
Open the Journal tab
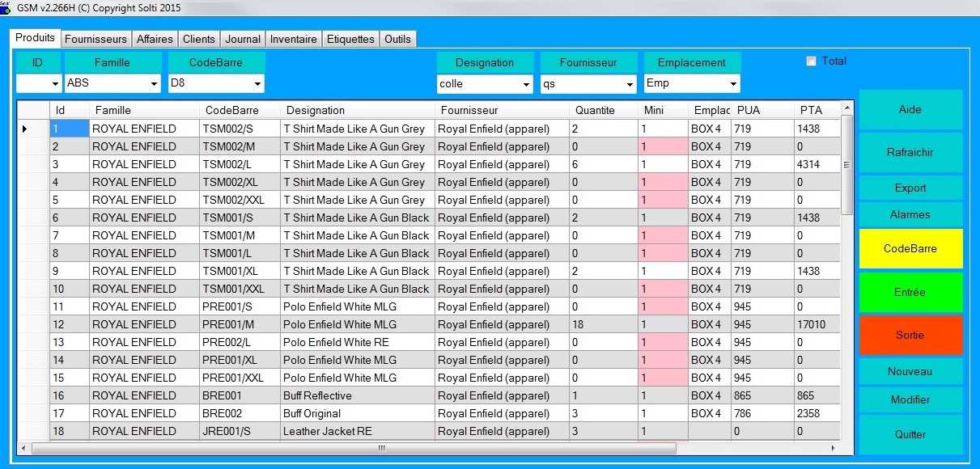point(242,38)
